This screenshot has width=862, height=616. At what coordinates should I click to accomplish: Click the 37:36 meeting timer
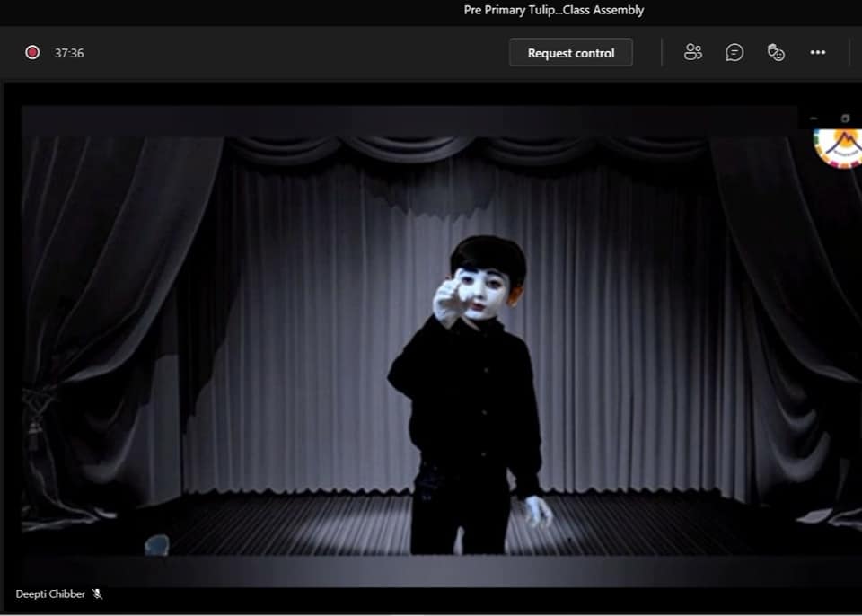point(69,53)
